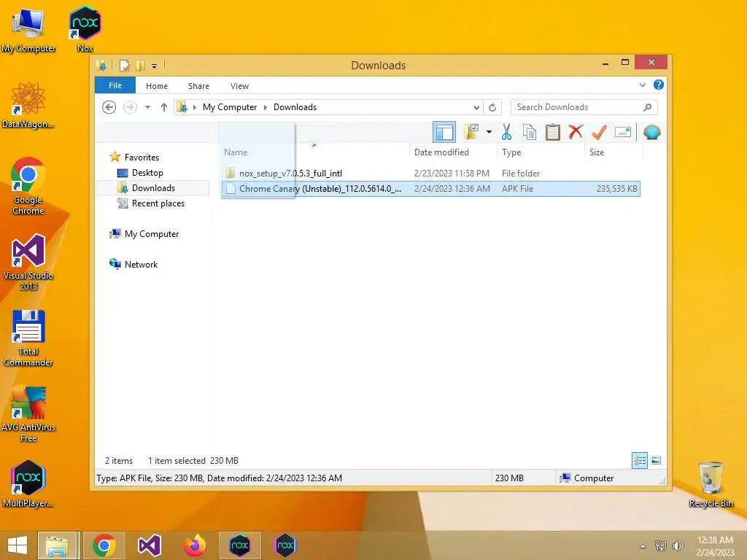Open the View ribbon tab
Image resolution: width=747 pixels, height=560 pixels.
(239, 86)
